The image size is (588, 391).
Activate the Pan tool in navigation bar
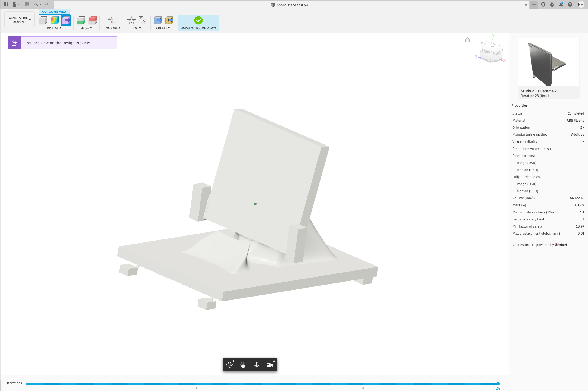243,365
